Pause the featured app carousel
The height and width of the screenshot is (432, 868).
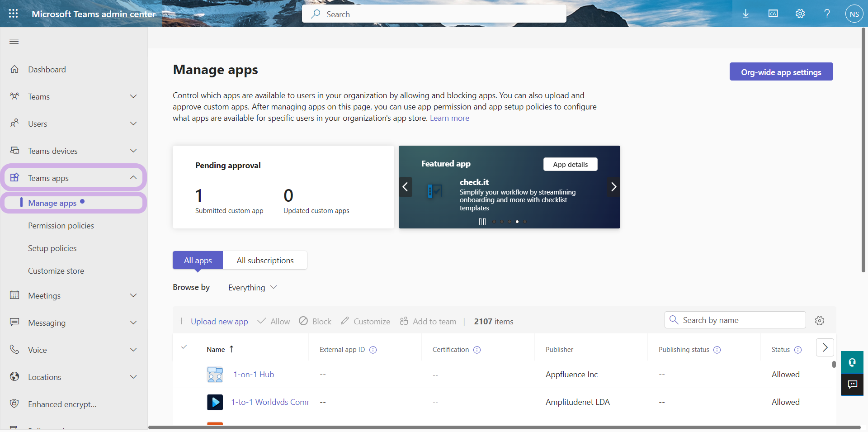point(482,222)
